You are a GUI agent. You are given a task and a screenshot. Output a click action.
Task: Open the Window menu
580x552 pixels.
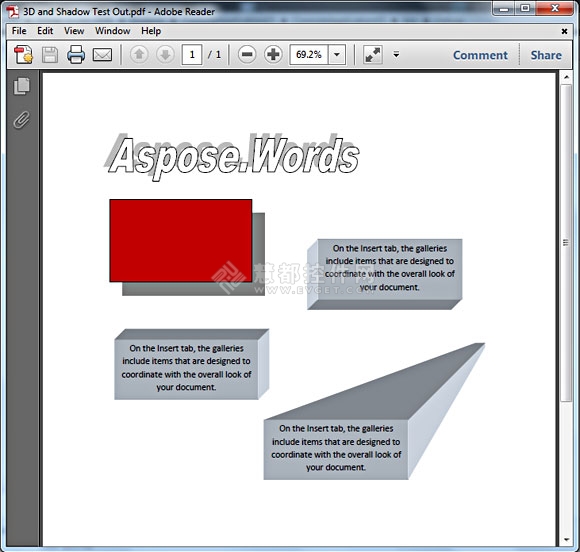point(112,31)
